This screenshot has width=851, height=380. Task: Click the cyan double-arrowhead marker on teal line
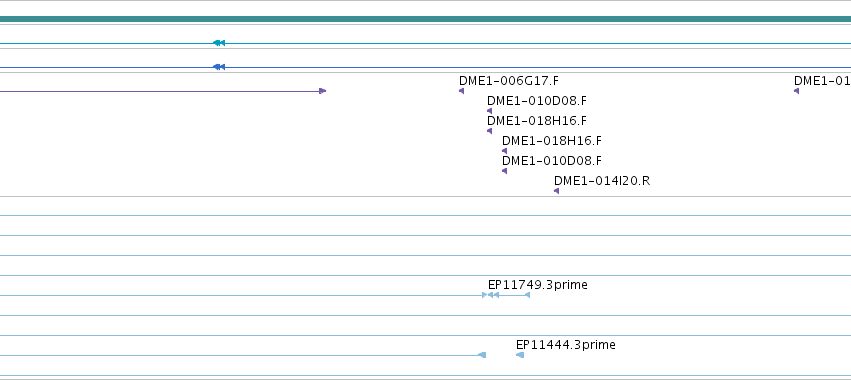point(219,43)
